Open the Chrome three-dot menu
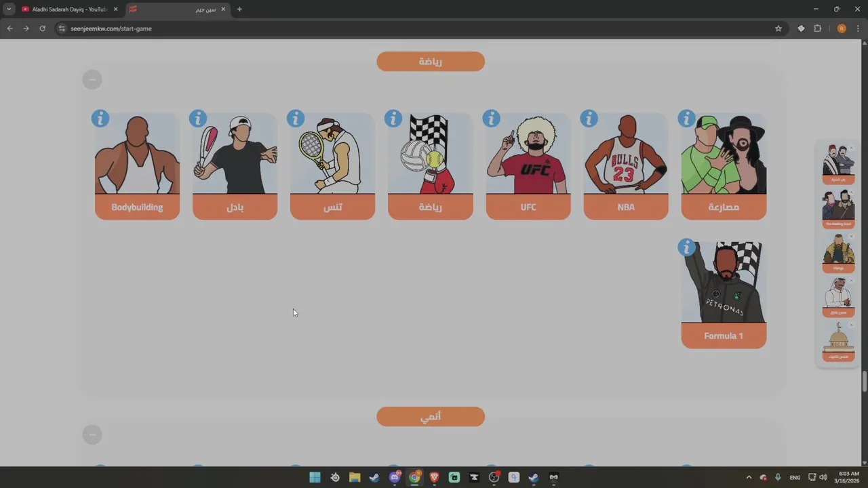868x488 pixels. 859,28
